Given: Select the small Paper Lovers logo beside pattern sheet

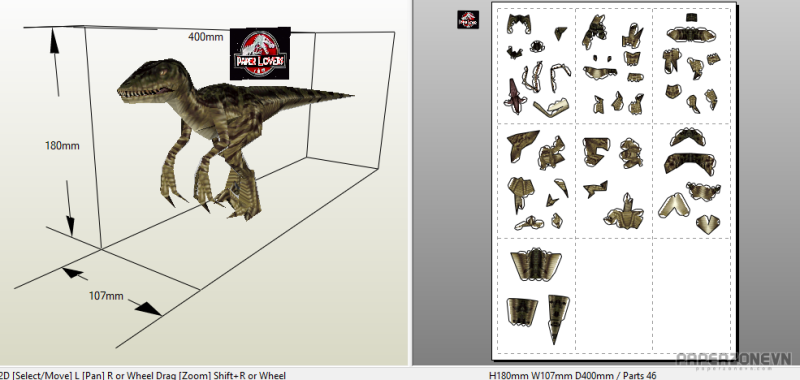Looking at the screenshot, I should click(x=468, y=19).
